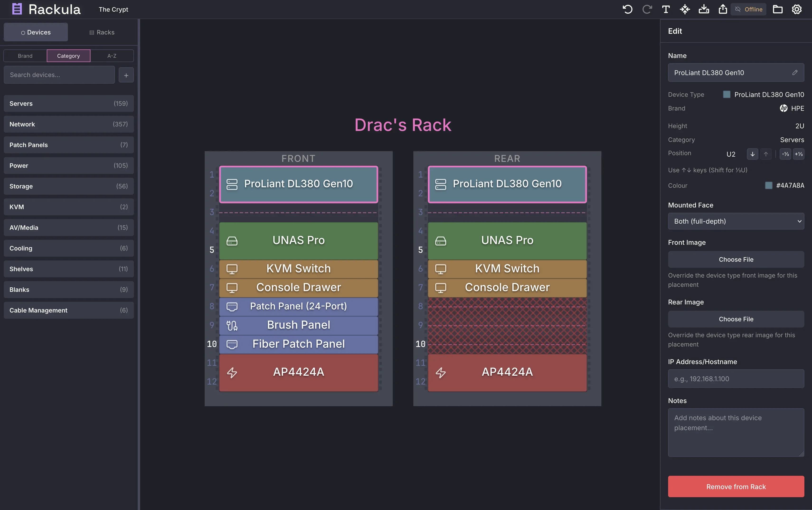Open the Mounted Face dropdown
The width and height of the screenshot is (812, 510).
click(736, 221)
